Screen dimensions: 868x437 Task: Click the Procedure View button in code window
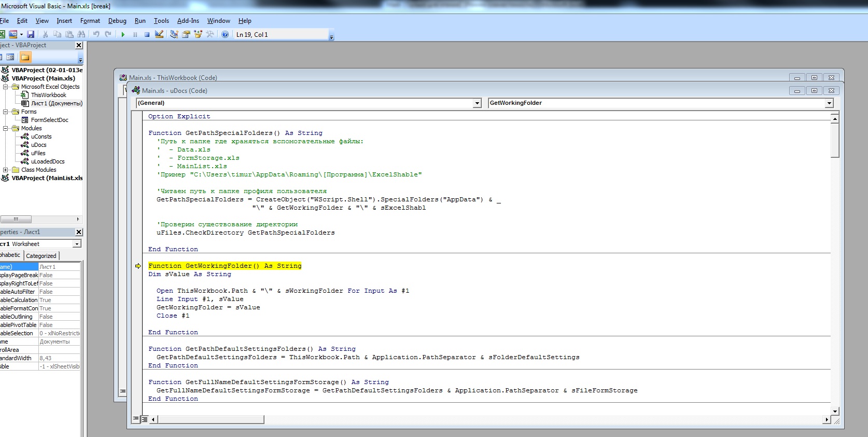pos(136,418)
